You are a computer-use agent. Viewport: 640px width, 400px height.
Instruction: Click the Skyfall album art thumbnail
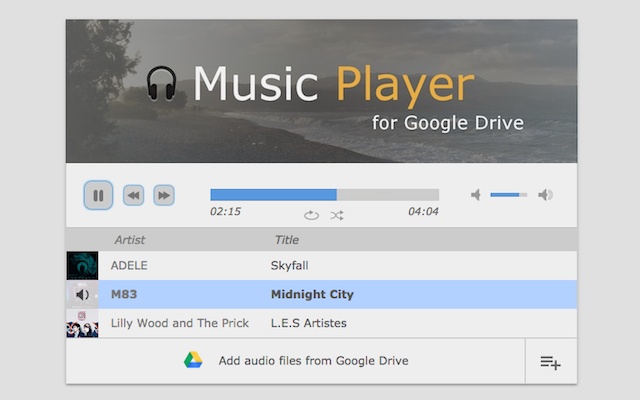(x=82, y=266)
